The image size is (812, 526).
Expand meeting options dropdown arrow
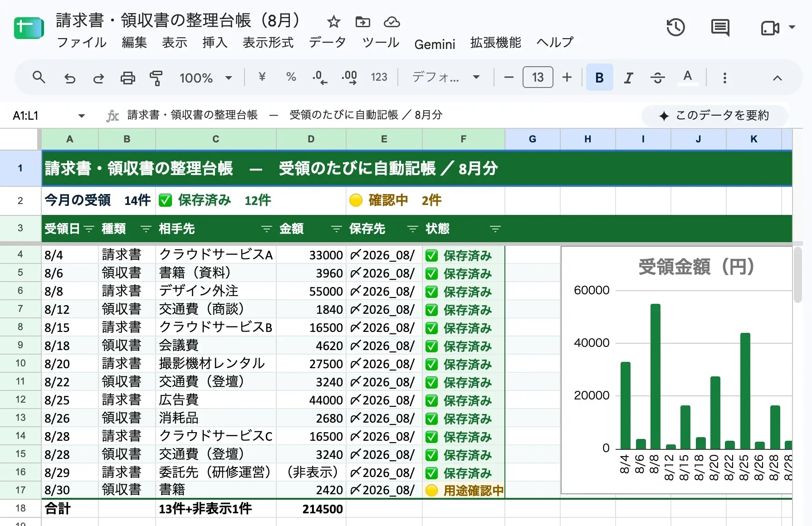coord(792,27)
